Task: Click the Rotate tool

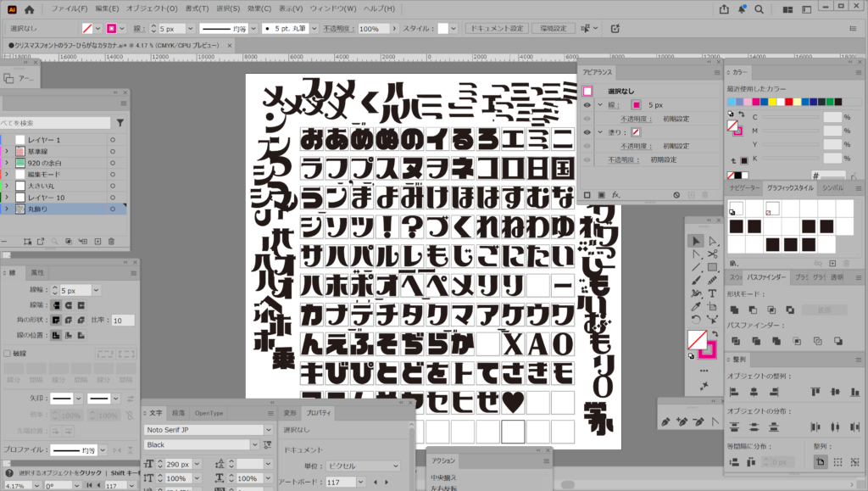Action: [696, 319]
